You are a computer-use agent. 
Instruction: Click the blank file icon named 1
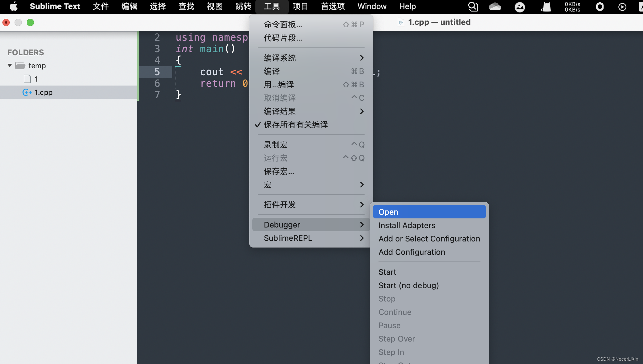point(27,79)
